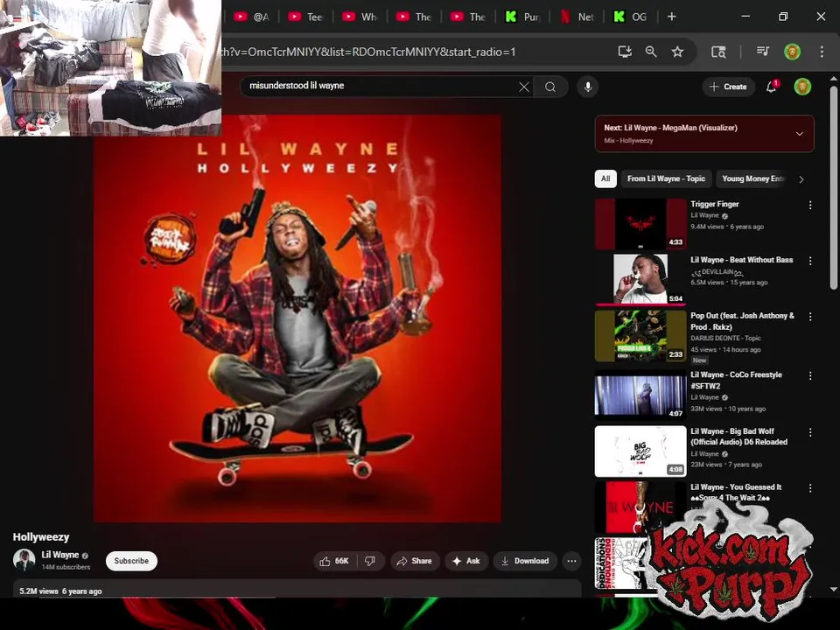The image size is (840, 630).
Task: Open options menu for Beat Without Bass
Action: coord(810,261)
